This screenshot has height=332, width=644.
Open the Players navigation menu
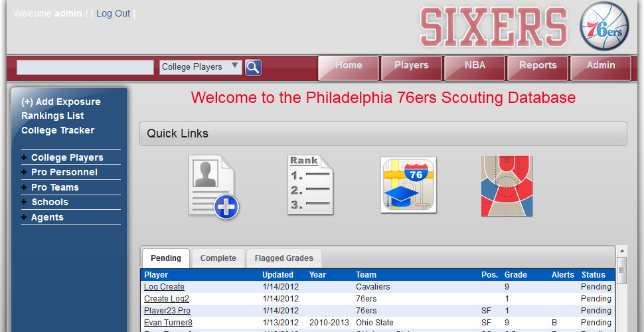point(412,68)
